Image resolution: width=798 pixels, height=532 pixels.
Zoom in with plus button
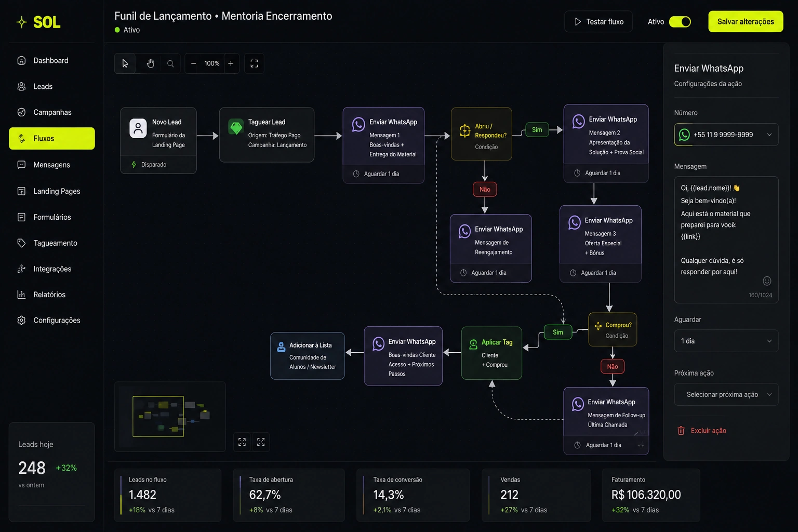point(231,63)
